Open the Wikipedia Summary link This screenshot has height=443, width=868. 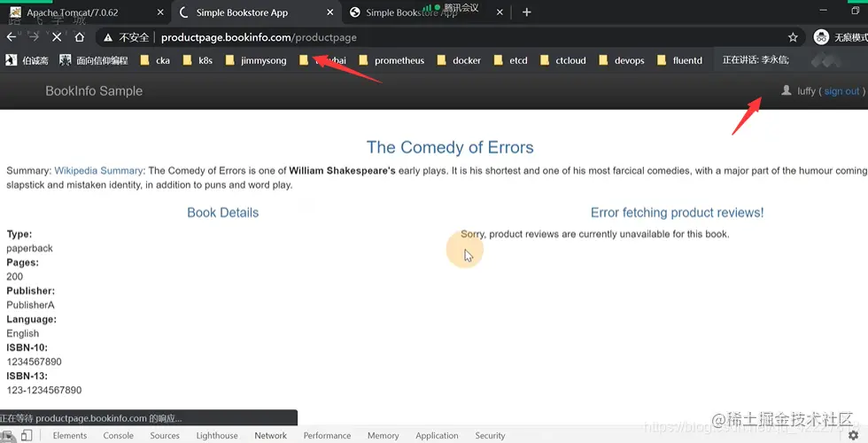pyautogui.click(x=98, y=170)
